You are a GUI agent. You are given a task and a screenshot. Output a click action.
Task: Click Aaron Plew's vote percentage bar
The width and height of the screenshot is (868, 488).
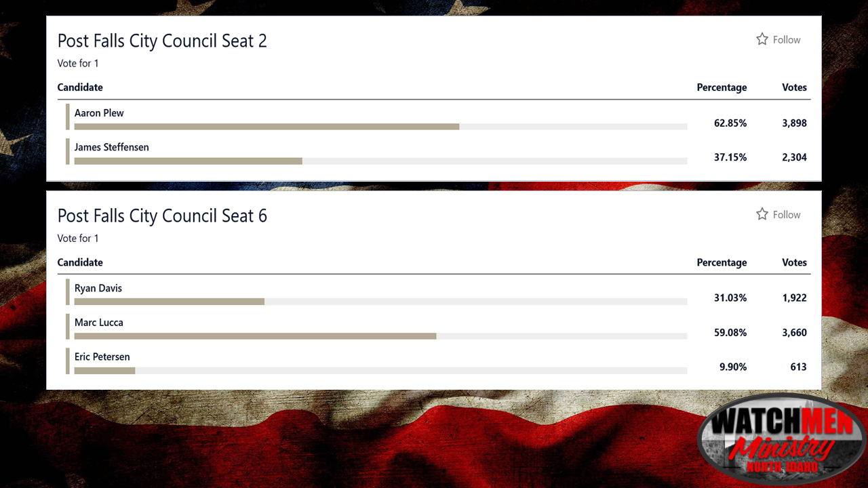(267, 127)
